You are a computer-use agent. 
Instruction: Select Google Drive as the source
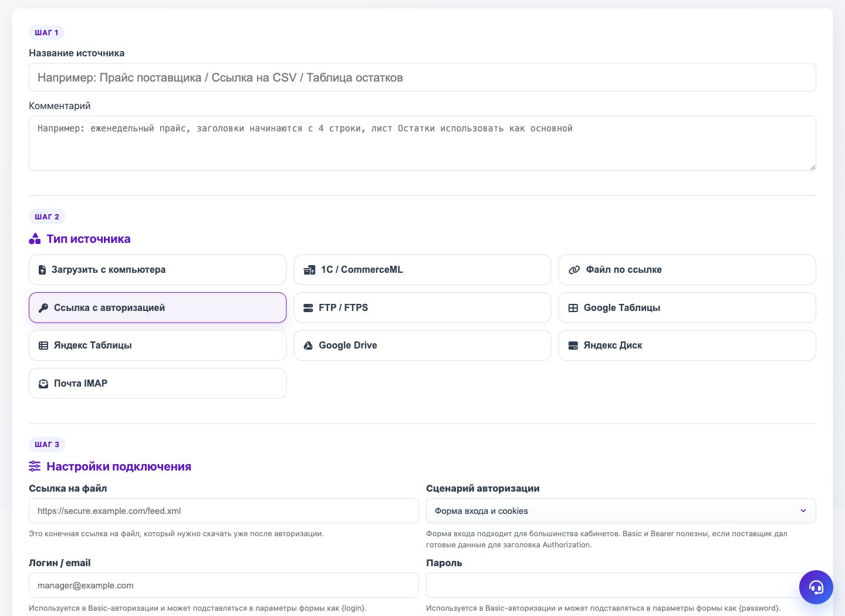[422, 346]
